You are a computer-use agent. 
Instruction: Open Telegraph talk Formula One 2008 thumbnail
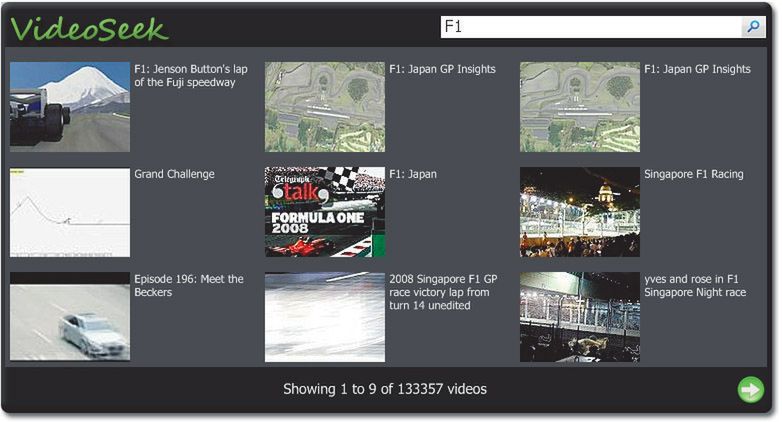tap(325, 212)
